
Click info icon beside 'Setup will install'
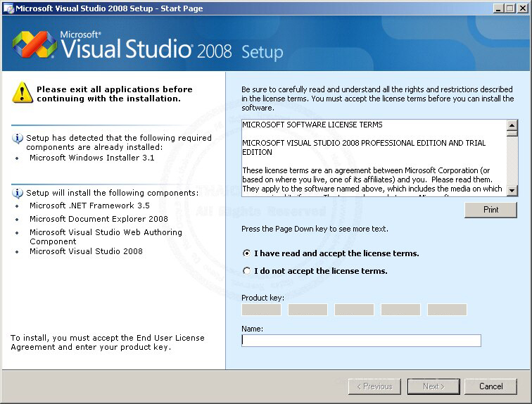coord(18,193)
